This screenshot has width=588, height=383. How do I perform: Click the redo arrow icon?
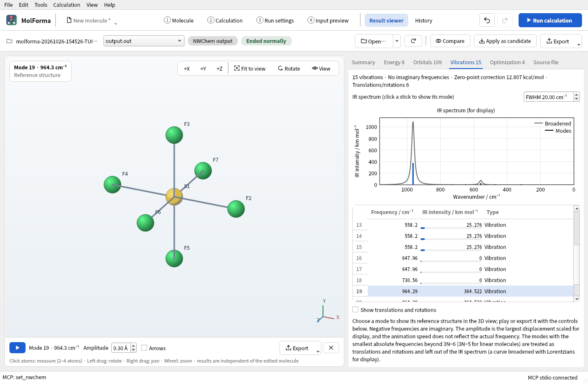tap(505, 20)
